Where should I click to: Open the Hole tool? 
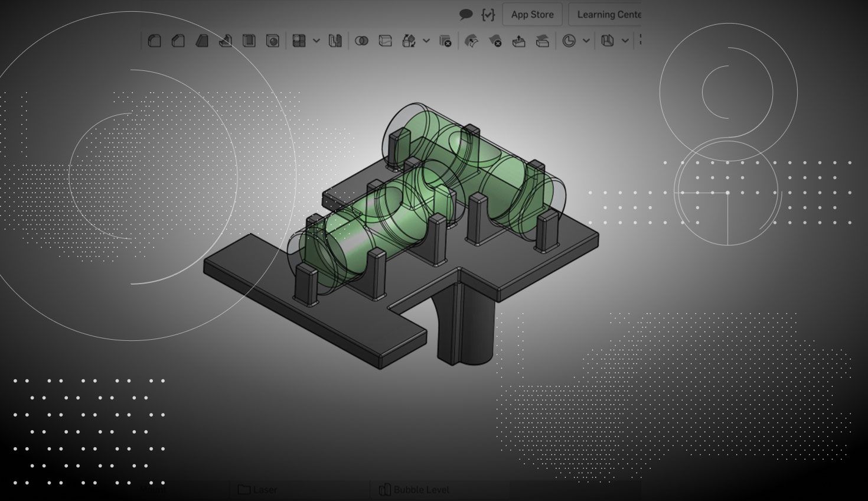click(272, 41)
